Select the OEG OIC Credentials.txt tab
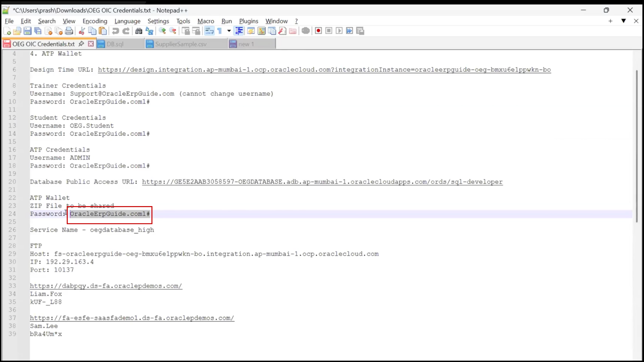 (44, 44)
